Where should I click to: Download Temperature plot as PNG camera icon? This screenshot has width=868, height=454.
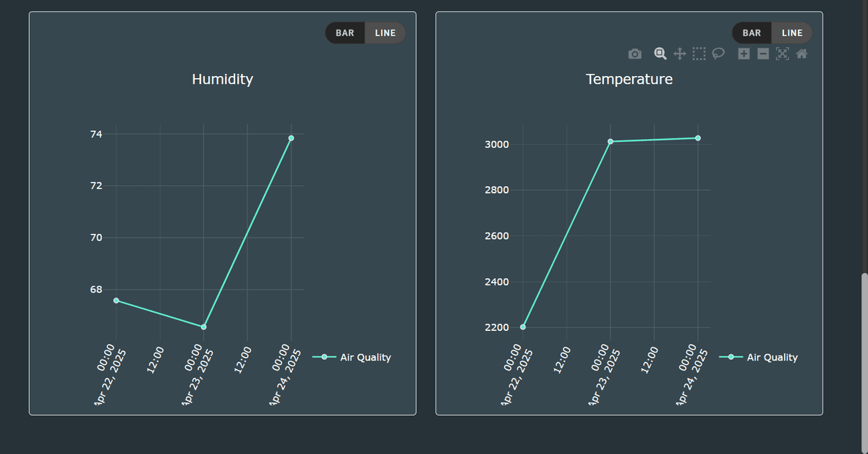pos(634,54)
